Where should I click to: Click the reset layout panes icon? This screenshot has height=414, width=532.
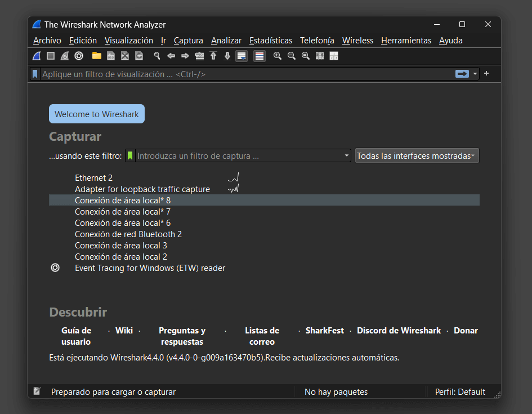pos(334,56)
